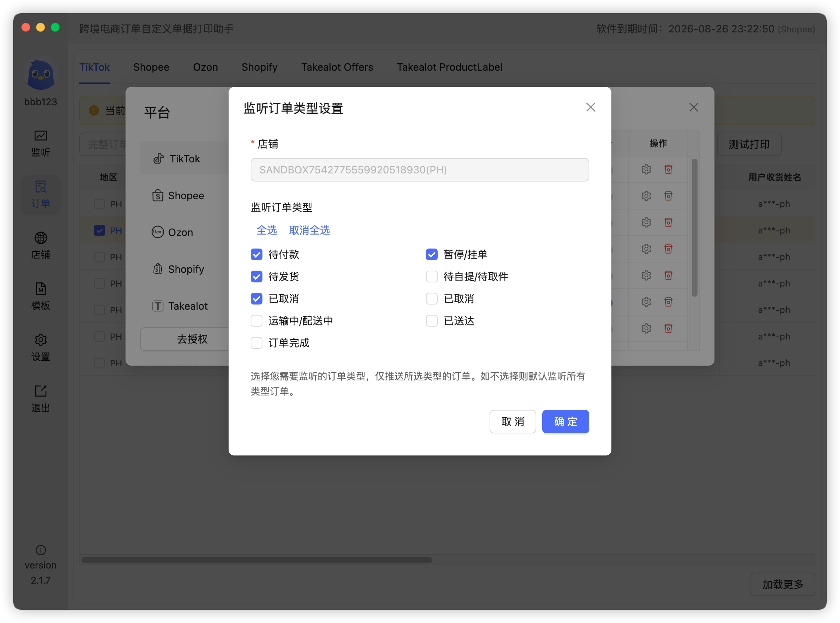Open the 设置 settings sidebar icon

40,347
